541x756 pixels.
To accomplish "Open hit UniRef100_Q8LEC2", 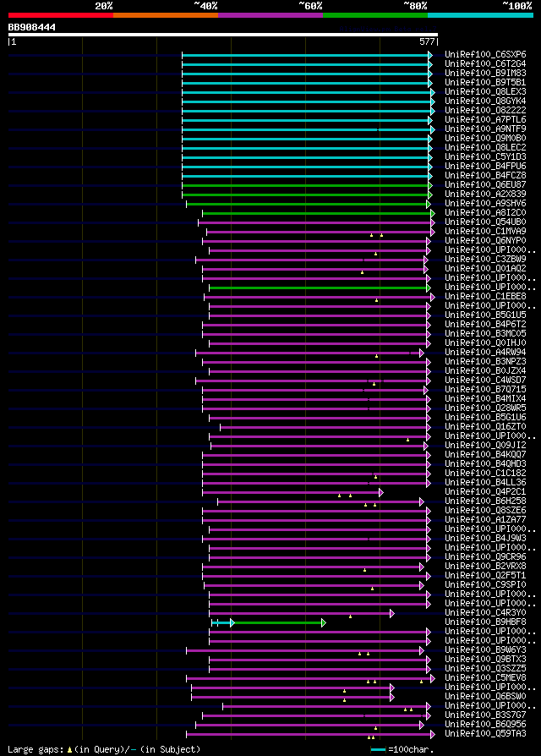I will (x=485, y=147).
